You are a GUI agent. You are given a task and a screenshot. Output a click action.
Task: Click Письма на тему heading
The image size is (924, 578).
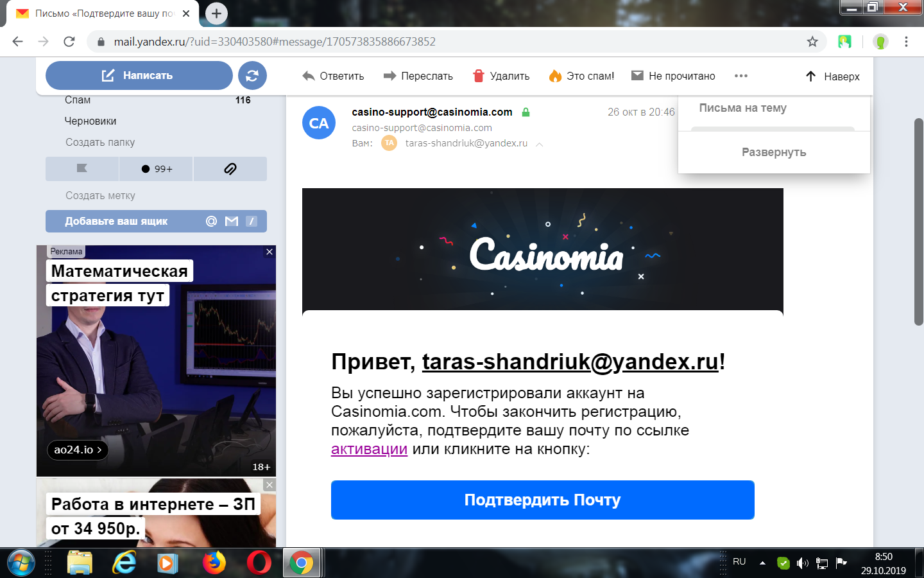coord(742,108)
